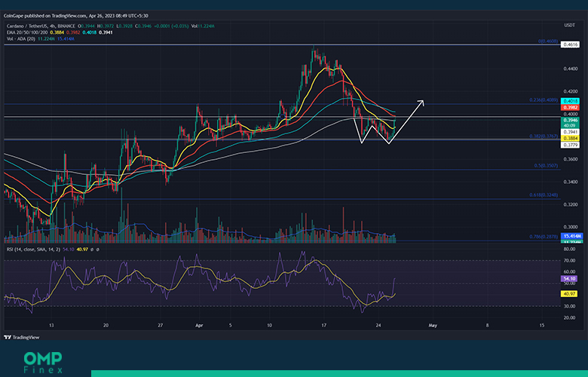
Task: Select the Cardano / TetherUS symbol legend
Action: click(x=41, y=26)
